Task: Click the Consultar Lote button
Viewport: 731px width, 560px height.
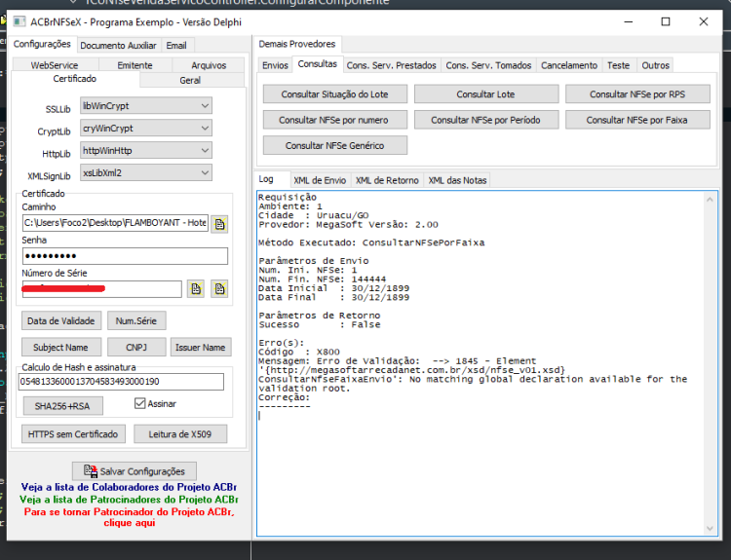Action: tap(485, 94)
